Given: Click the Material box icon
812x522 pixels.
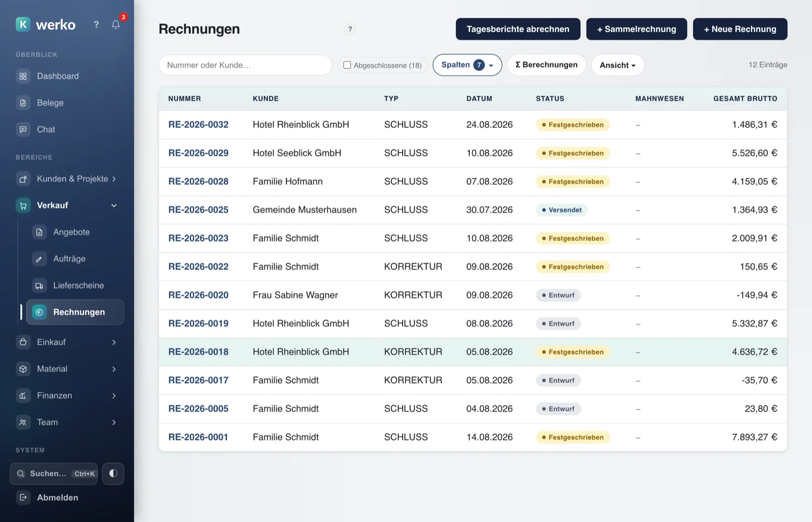Looking at the screenshot, I should pyautogui.click(x=23, y=369).
